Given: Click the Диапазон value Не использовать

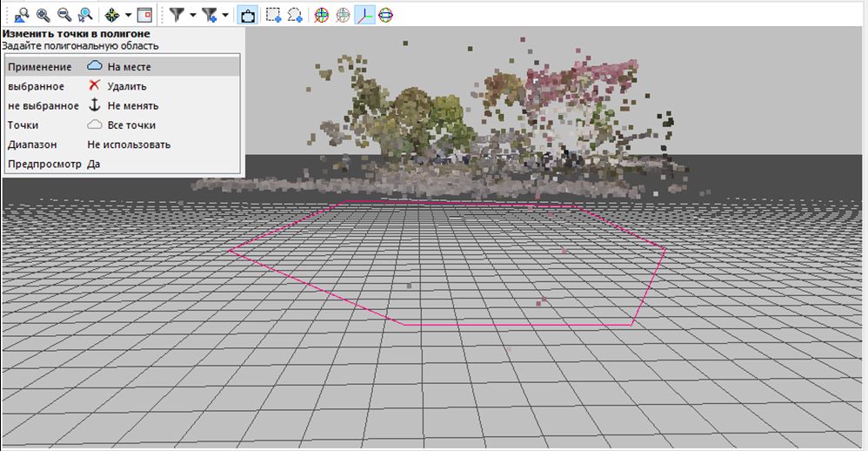Looking at the screenshot, I should point(129,145).
